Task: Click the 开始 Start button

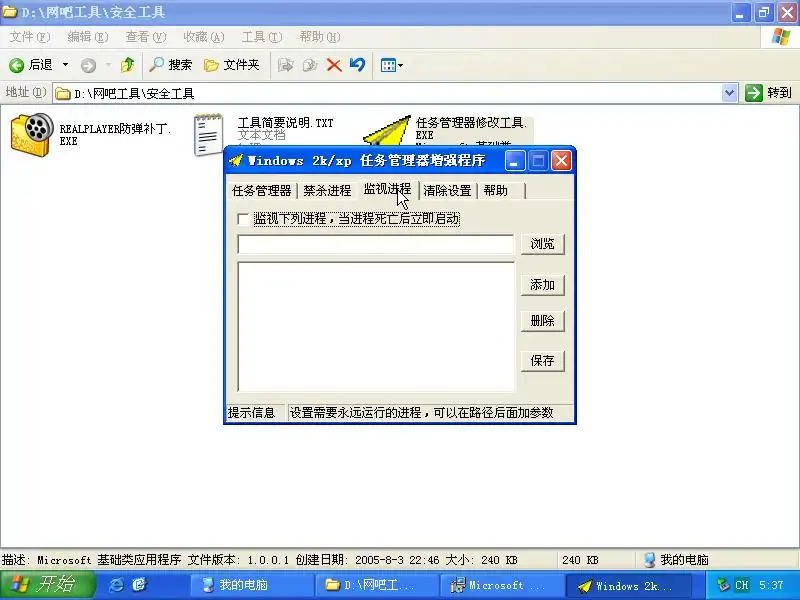Action: [47, 585]
